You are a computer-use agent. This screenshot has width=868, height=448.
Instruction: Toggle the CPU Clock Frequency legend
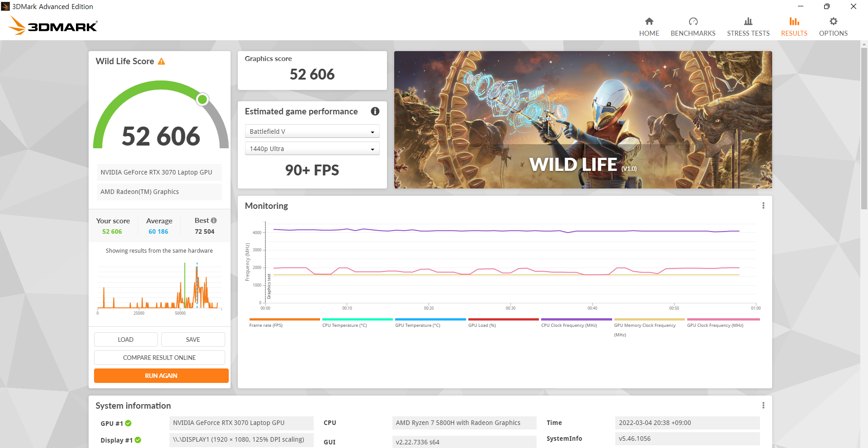pos(576,323)
